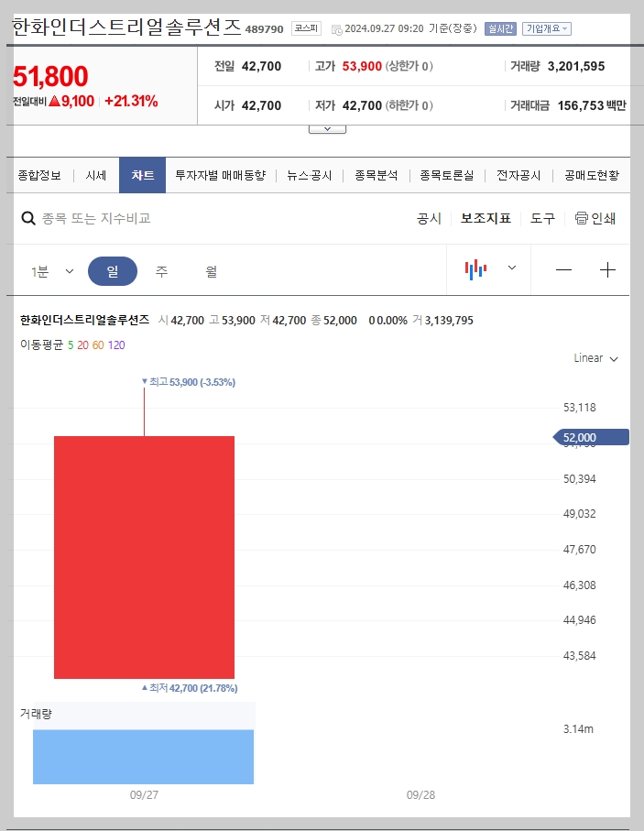Click calendar clock icon beside the date
This screenshot has width=644, height=831.
coord(336,29)
